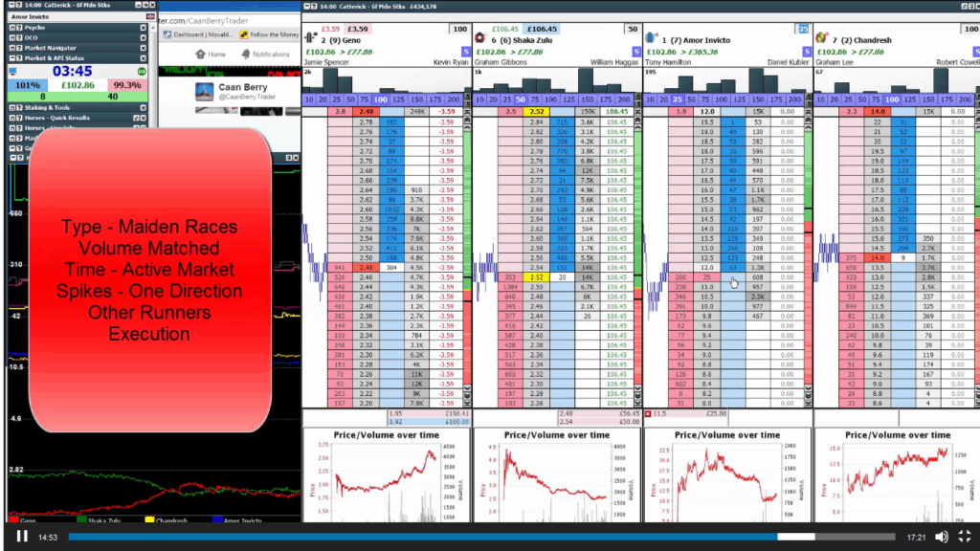Open Dashboard Movable bookmark
The image size is (980, 551).
point(196,34)
